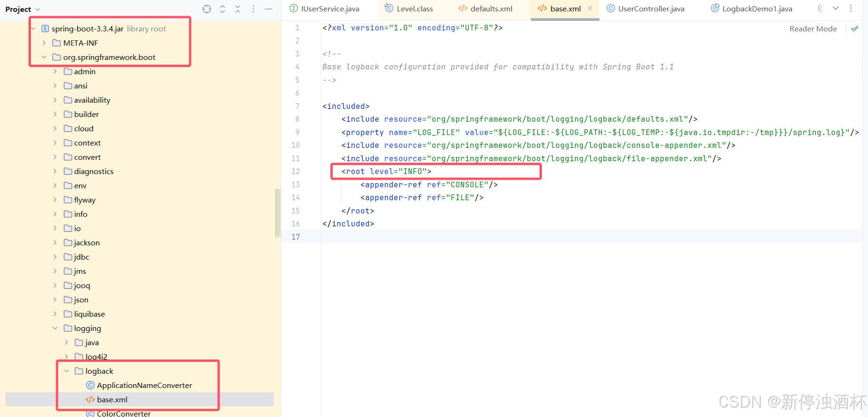Click the Select Opened File crosshair icon

[x=207, y=9]
